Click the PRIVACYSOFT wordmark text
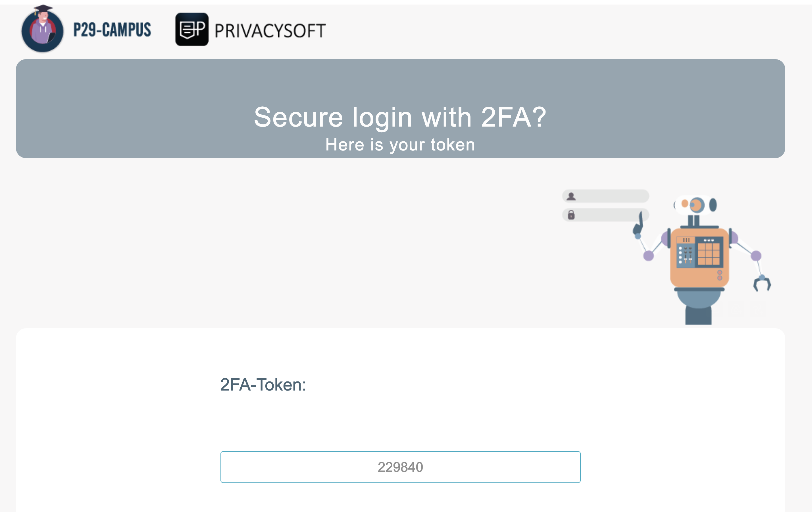 [270, 31]
